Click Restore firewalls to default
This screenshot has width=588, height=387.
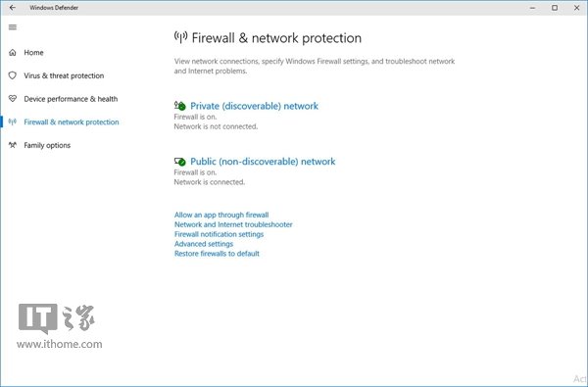click(x=217, y=254)
